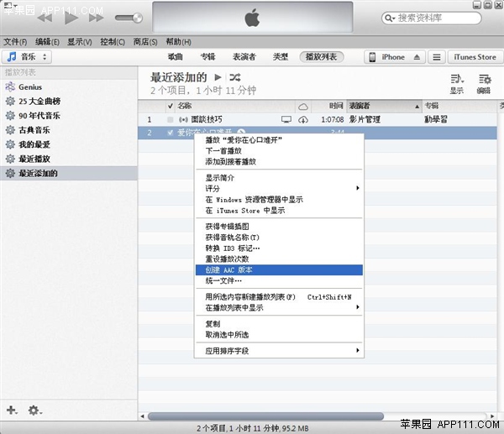The image size is (504, 434).
Task: Toggle the checkmark column header checkbox
Action: [x=171, y=107]
